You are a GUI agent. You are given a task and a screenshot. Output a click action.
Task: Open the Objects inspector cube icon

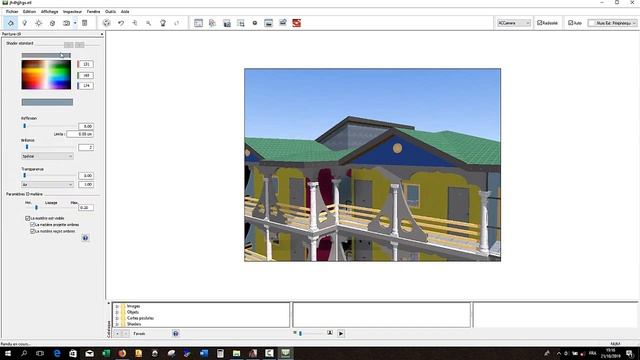pos(52,23)
